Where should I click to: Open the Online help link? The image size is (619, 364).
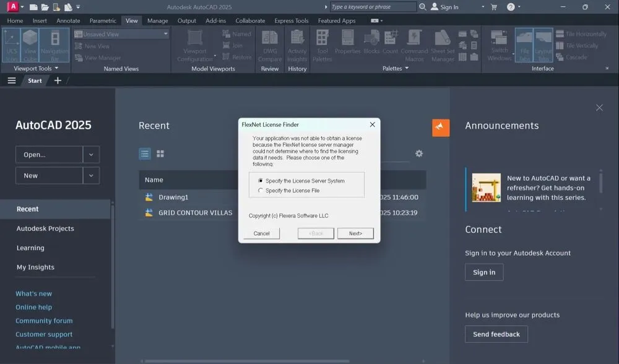pyautogui.click(x=33, y=307)
